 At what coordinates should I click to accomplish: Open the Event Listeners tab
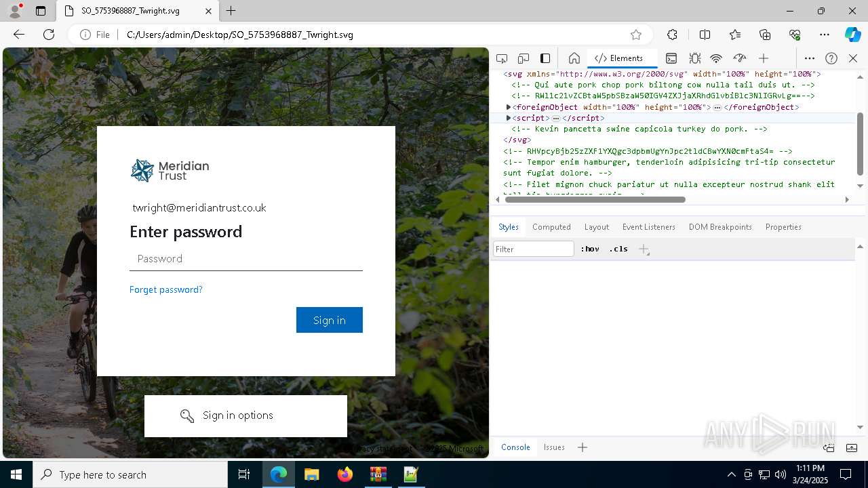tap(649, 227)
